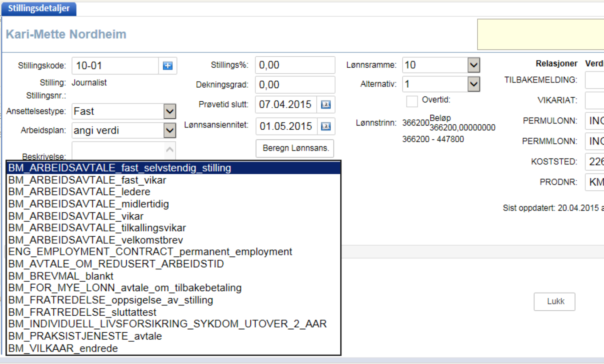This screenshot has height=364, width=604.
Task: Choose BM_AVTALE_OM_REDUSERT_ARBEIDSTID
Action: click(174, 264)
